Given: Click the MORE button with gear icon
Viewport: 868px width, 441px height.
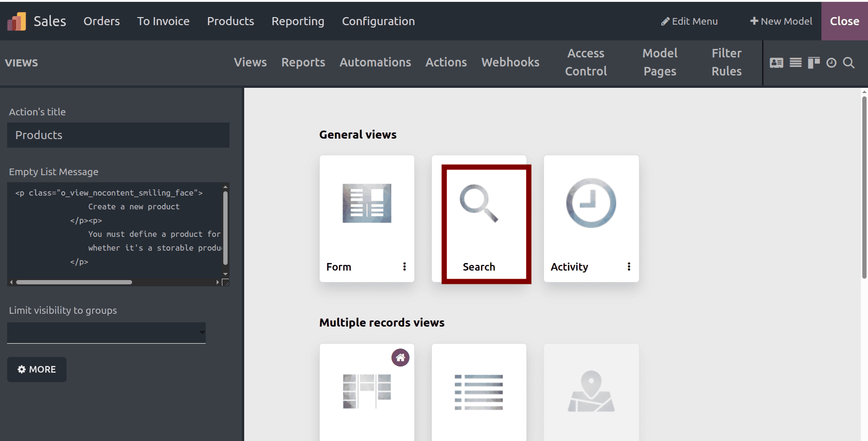Looking at the screenshot, I should click(37, 369).
